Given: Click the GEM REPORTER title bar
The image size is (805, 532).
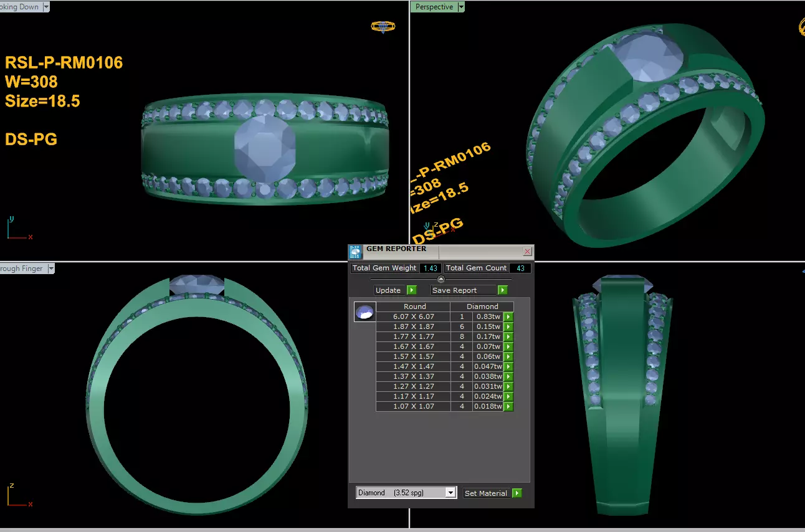Looking at the screenshot, I should tap(441, 252).
